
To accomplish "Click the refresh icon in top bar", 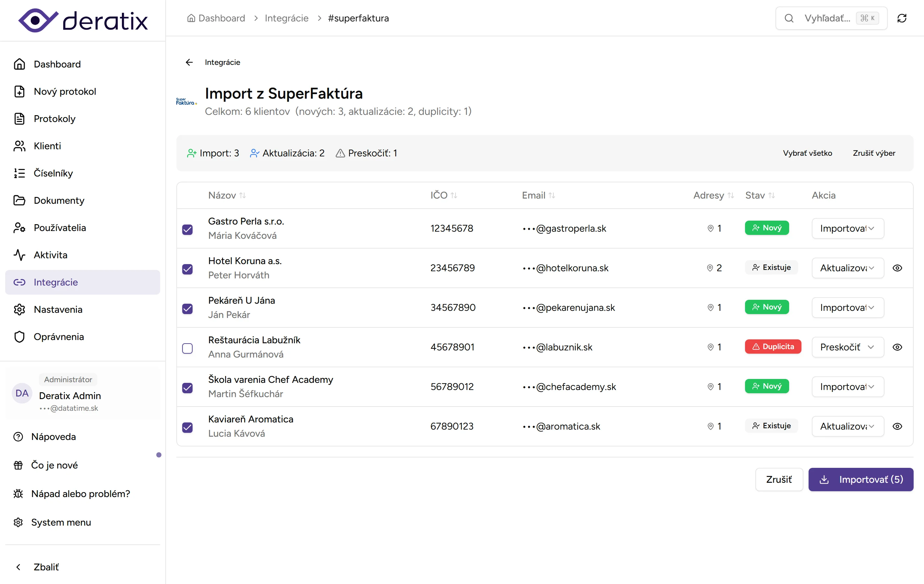I will (x=901, y=18).
